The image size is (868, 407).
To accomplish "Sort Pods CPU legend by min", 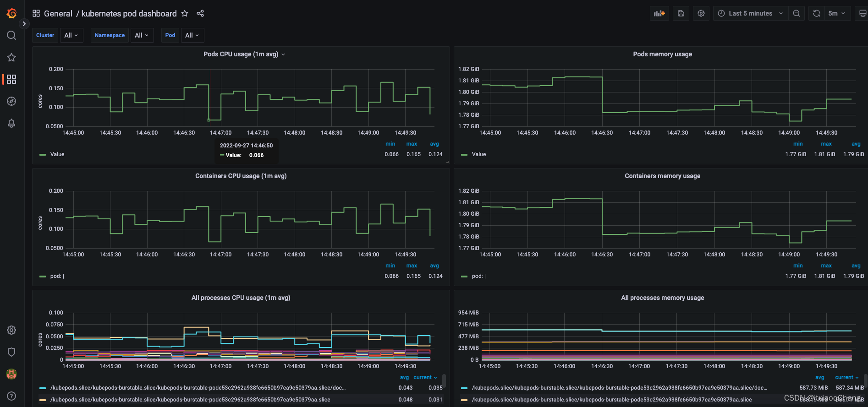I will pyautogui.click(x=390, y=144).
